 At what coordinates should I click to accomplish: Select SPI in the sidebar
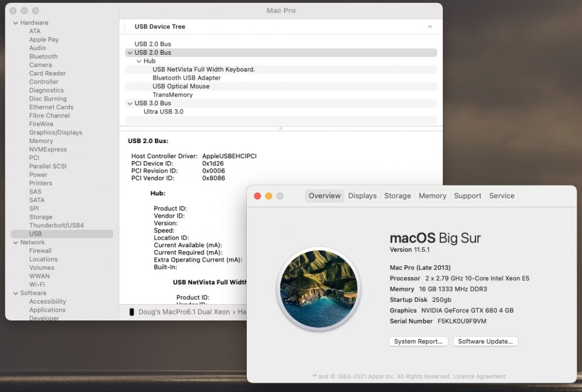34,209
